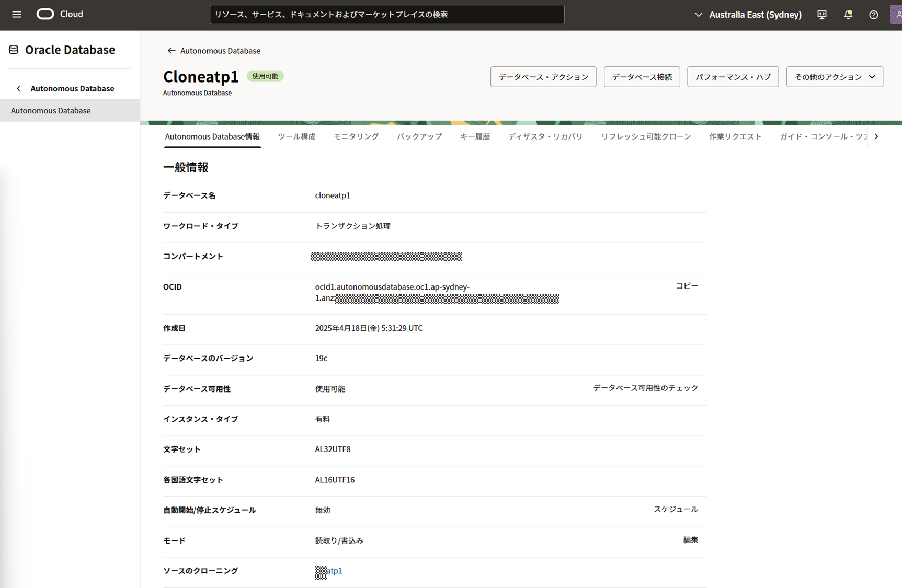The width and height of the screenshot is (902, 588).
Task: Click the 無効 schedule value
Action: click(x=323, y=510)
